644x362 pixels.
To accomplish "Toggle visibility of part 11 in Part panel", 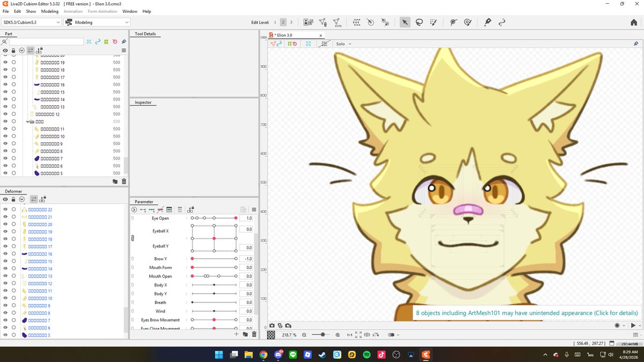I will click(x=5, y=129).
